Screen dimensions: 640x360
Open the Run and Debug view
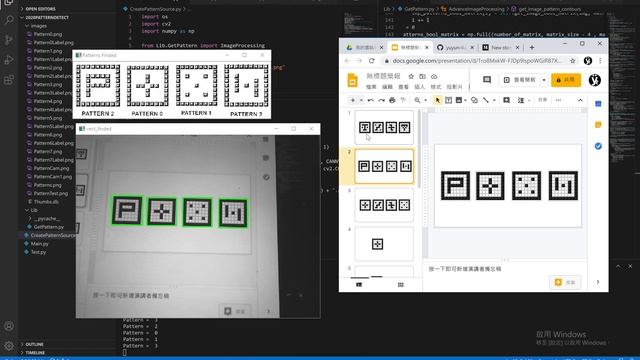(9, 60)
